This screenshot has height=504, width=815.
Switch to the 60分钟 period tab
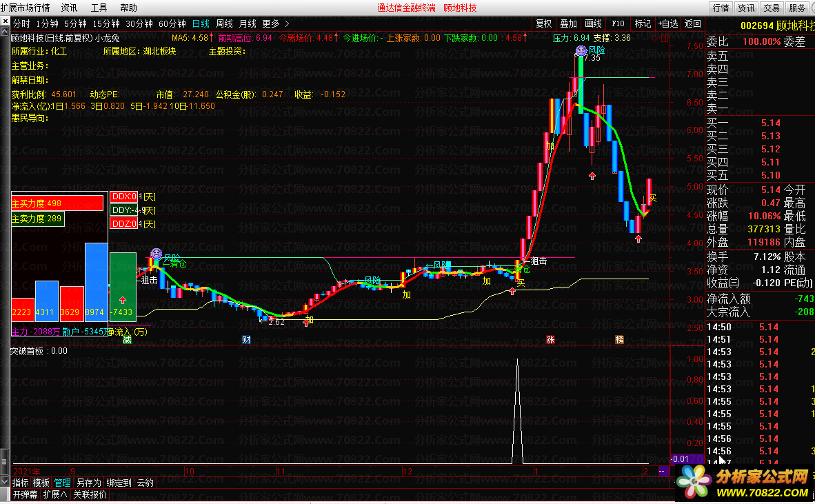172,24
